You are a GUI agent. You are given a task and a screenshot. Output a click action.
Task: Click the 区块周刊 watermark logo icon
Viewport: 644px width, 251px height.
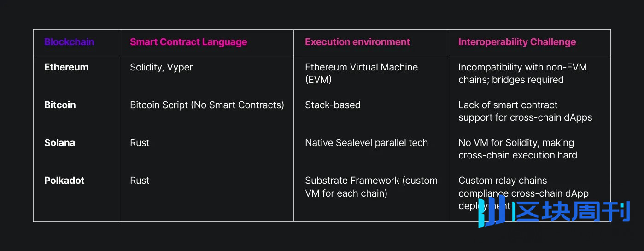tap(492, 212)
